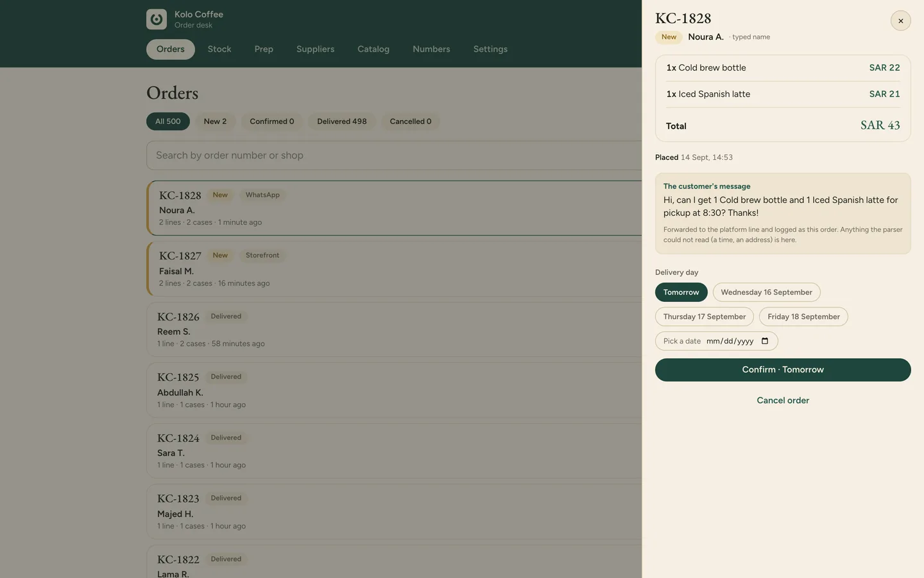Click the Delivered badge on KC-1826
The width and height of the screenshot is (924, 578).
tap(226, 317)
